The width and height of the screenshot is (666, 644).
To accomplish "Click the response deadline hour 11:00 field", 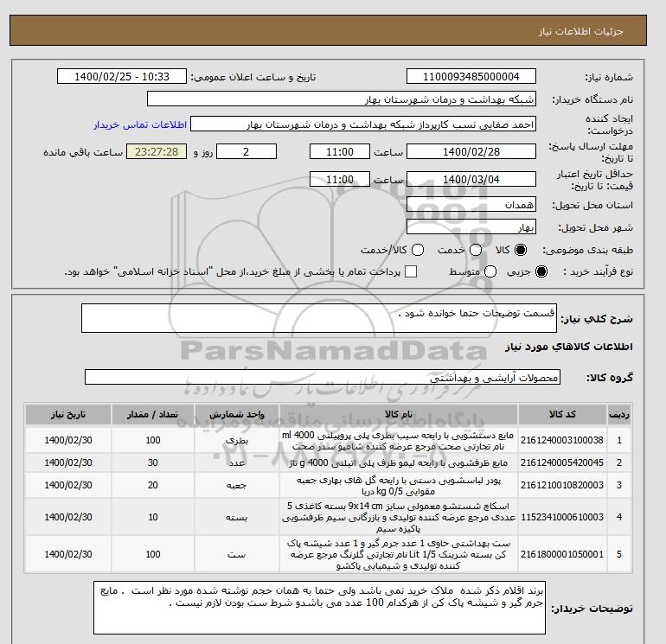I will tap(340, 151).
